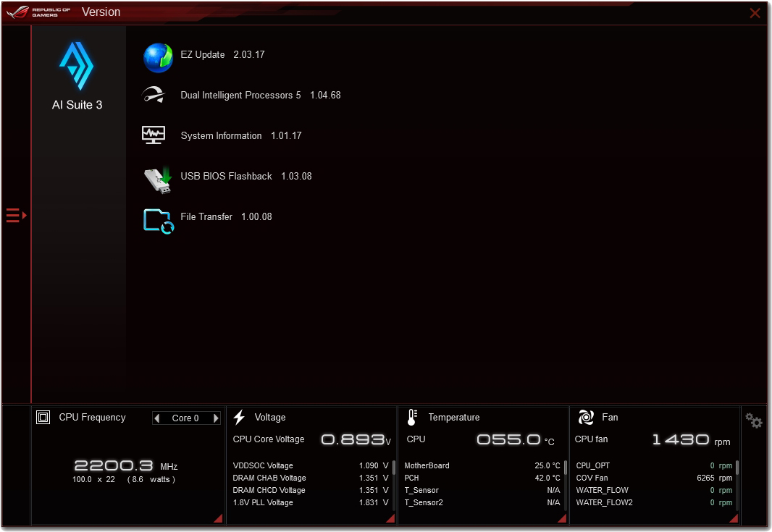772x532 pixels.
Task: Click the Republic of Gamers logo
Action: (38, 12)
